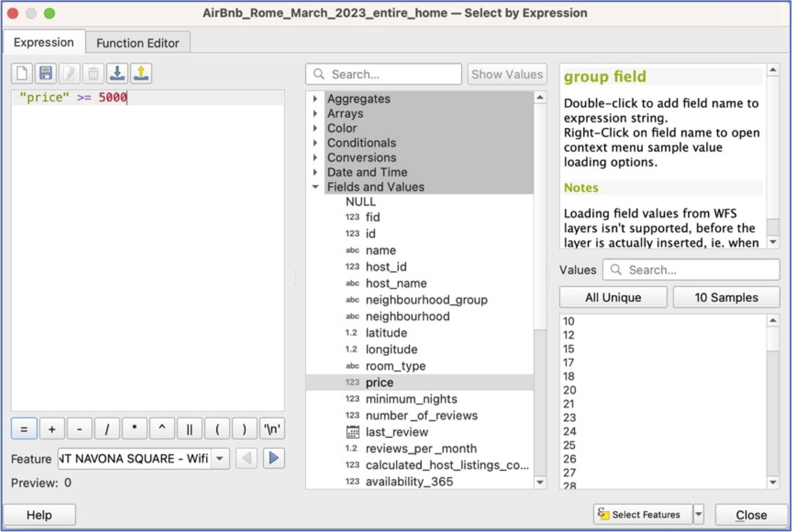Open the Feature preview dropdown
793x532 pixels.
tap(220, 459)
